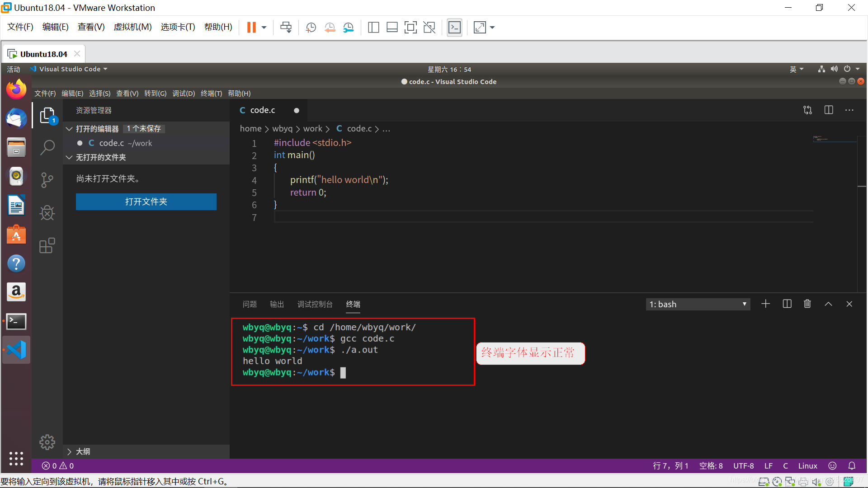This screenshot has width=868, height=488.
Task: Kill the active terminal with the trash icon
Action: click(807, 304)
